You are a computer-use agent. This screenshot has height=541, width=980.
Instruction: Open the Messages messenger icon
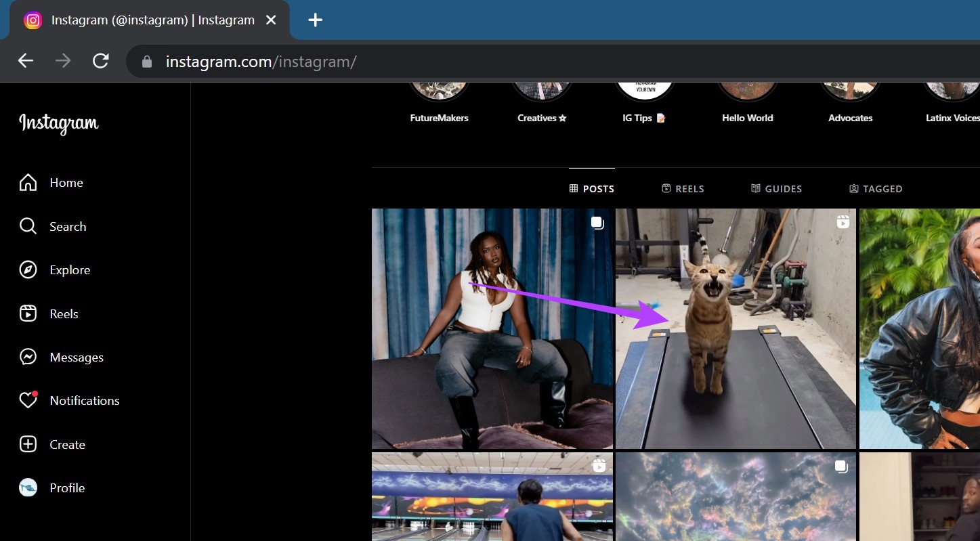(28, 357)
